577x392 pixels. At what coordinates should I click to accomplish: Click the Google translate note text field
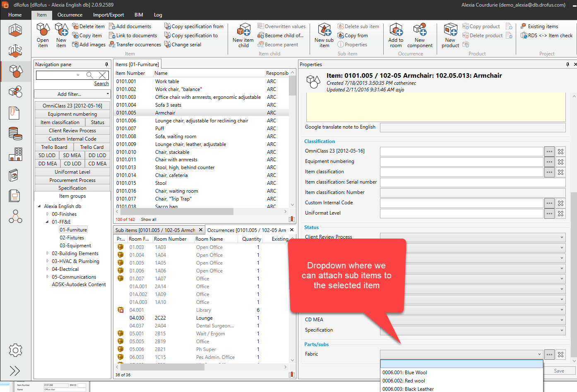pyautogui.click(x=472, y=127)
